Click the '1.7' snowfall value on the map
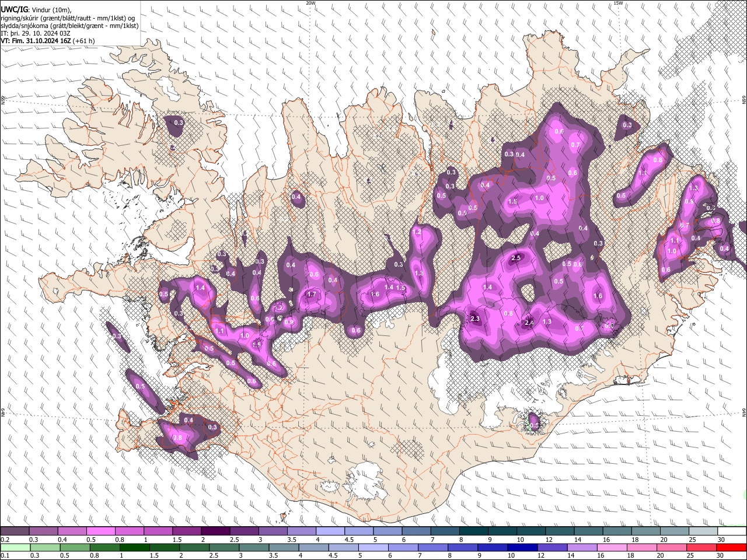Image resolution: width=747 pixels, height=560 pixels. tap(312, 295)
